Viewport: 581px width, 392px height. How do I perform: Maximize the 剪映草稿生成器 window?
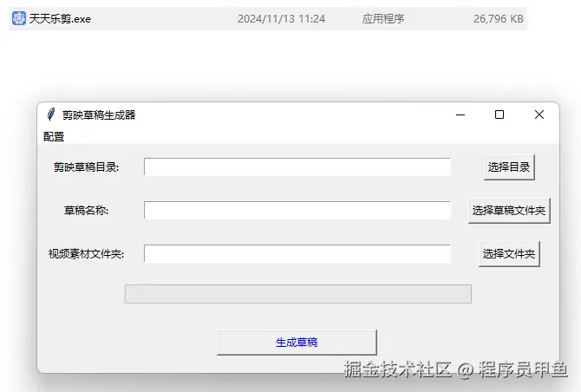[x=499, y=114]
